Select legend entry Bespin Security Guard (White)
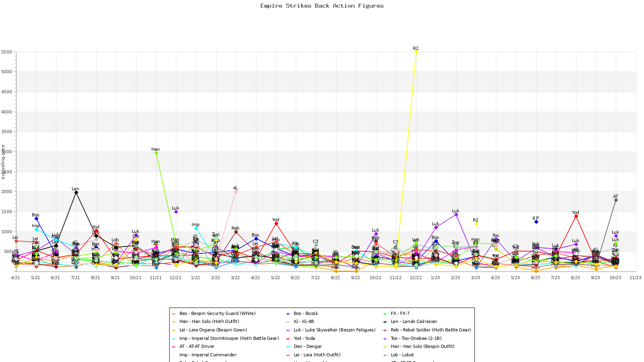Viewport: 644px width, 362px height. [x=217, y=313]
